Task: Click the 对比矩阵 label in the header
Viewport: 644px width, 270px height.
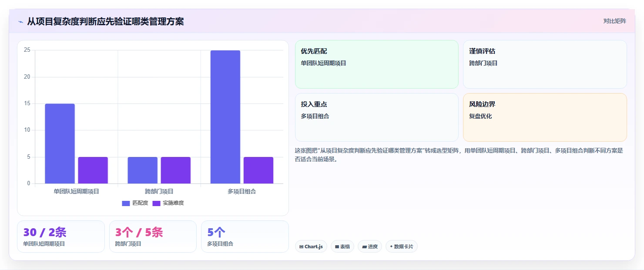Action: pos(614,21)
